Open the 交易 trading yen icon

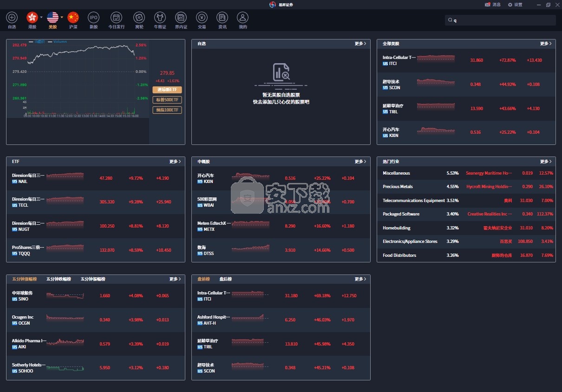(x=202, y=18)
